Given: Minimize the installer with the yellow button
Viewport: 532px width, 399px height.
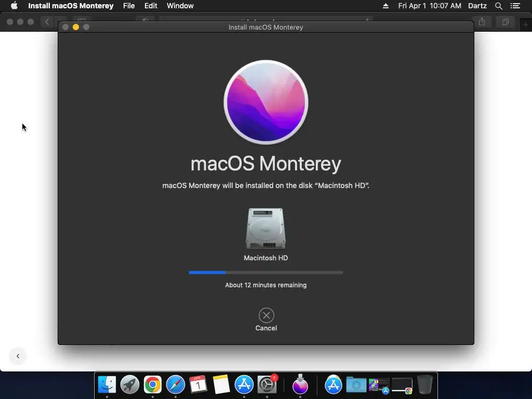Looking at the screenshot, I should [76, 27].
